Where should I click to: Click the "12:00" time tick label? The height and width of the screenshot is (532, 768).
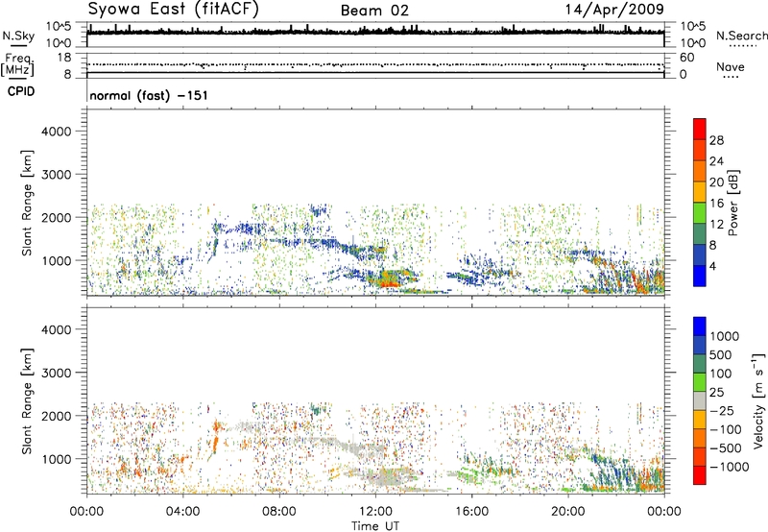coord(375,512)
